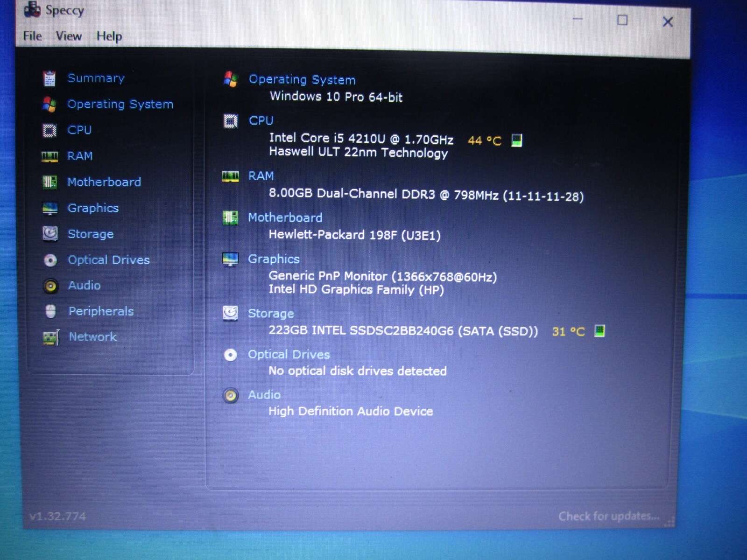Open the Help menu
This screenshot has height=560, width=747.
coord(109,36)
